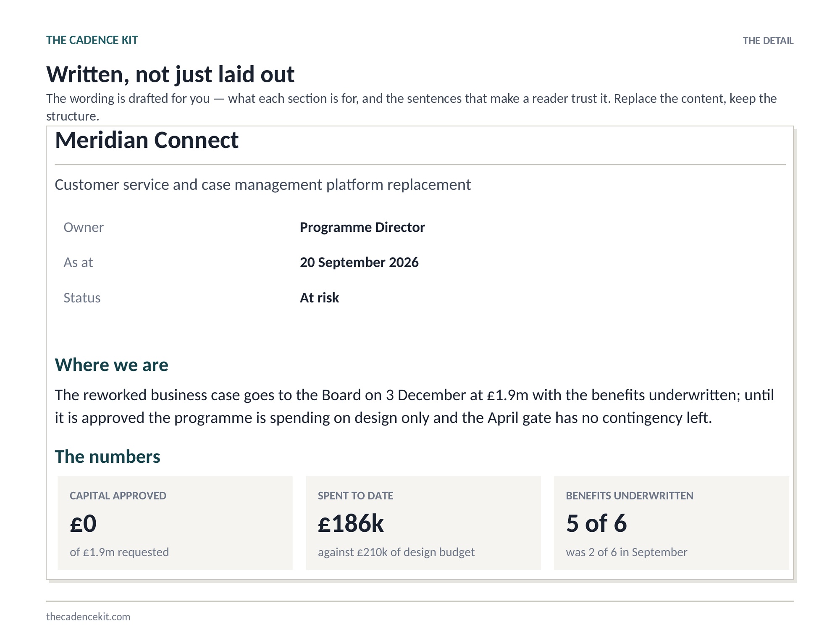Open the Capital Approved £0 card

(x=175, y=523)
